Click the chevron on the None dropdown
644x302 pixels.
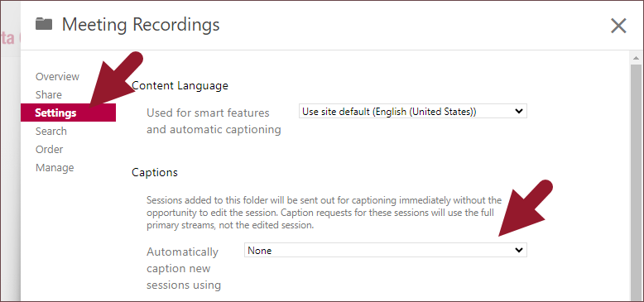[519, 250]
